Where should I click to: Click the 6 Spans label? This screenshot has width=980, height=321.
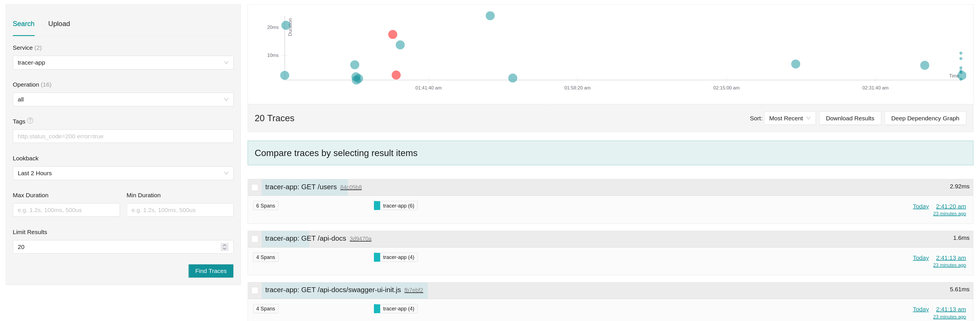[x=266, y=206]
